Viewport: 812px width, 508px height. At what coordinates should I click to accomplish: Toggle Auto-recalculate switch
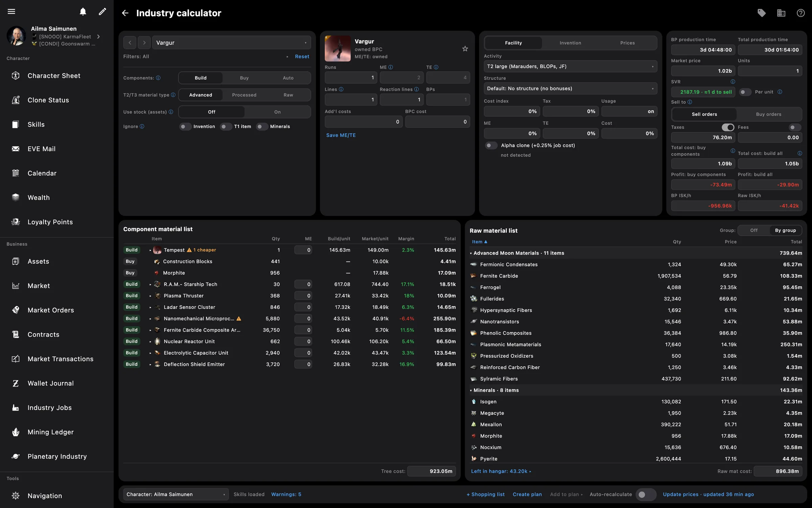[646, 495]
